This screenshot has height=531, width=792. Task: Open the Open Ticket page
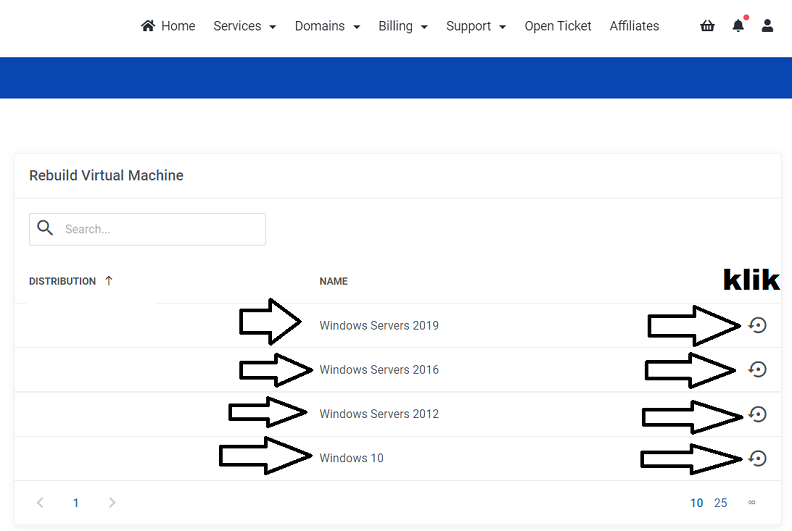click(x=558, y=26)
